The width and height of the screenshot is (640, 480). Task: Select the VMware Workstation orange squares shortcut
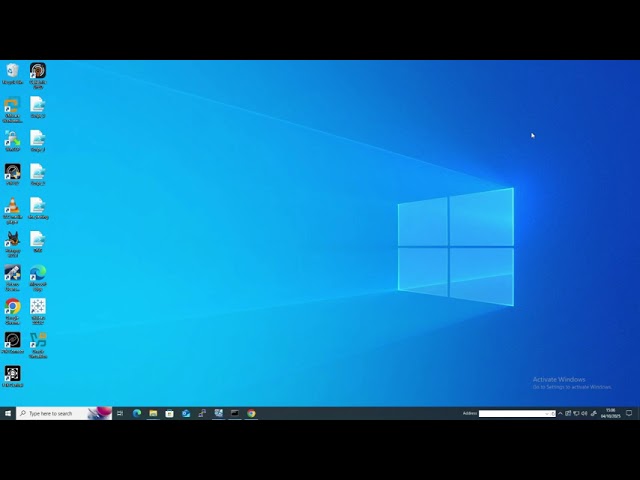(12, 109)
